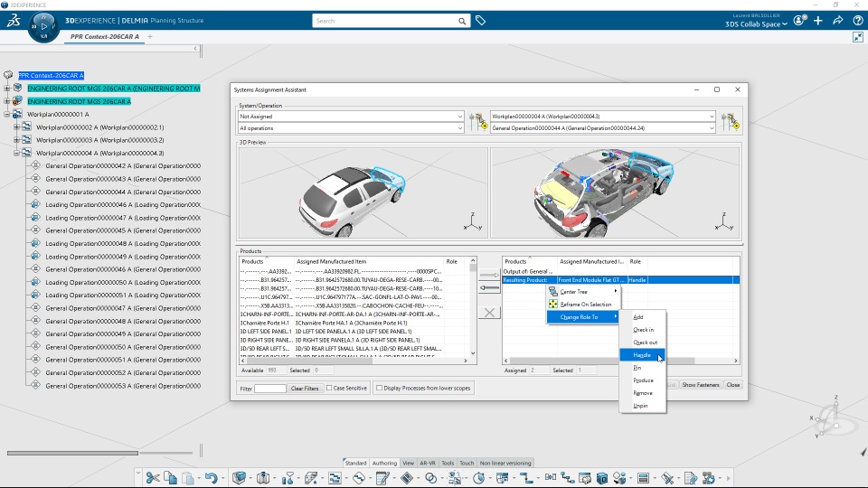Check Display Processes from lower scopes
This screenshot has height=488, width=868.
tap(379, 389)
